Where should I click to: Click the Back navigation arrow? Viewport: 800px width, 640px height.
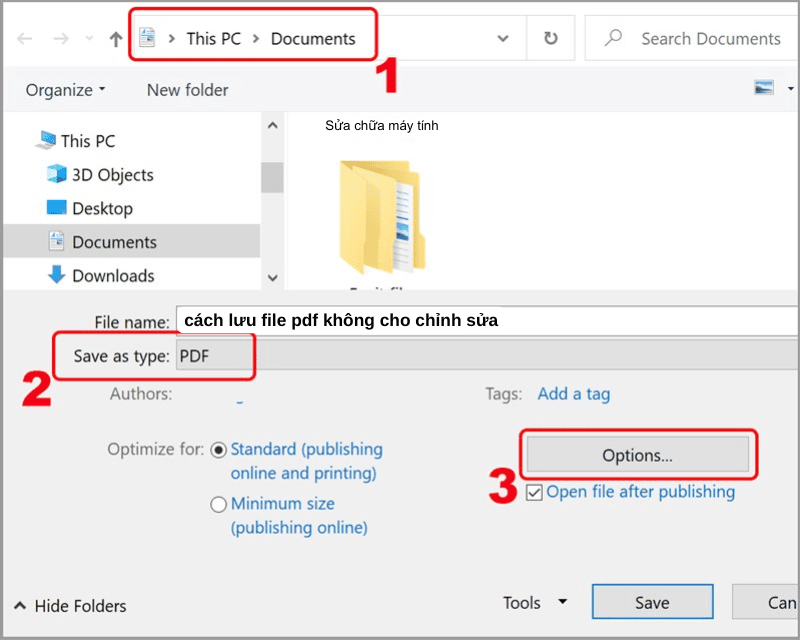click(25, 39)
